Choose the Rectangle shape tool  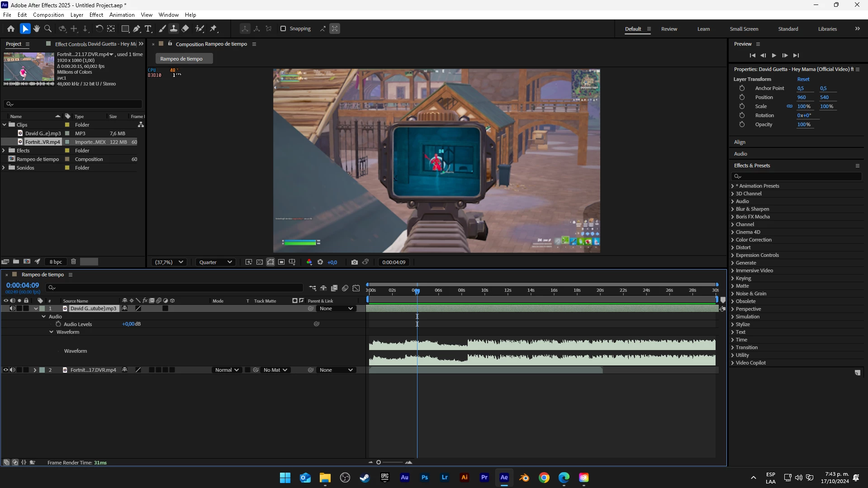click(125, 28)
